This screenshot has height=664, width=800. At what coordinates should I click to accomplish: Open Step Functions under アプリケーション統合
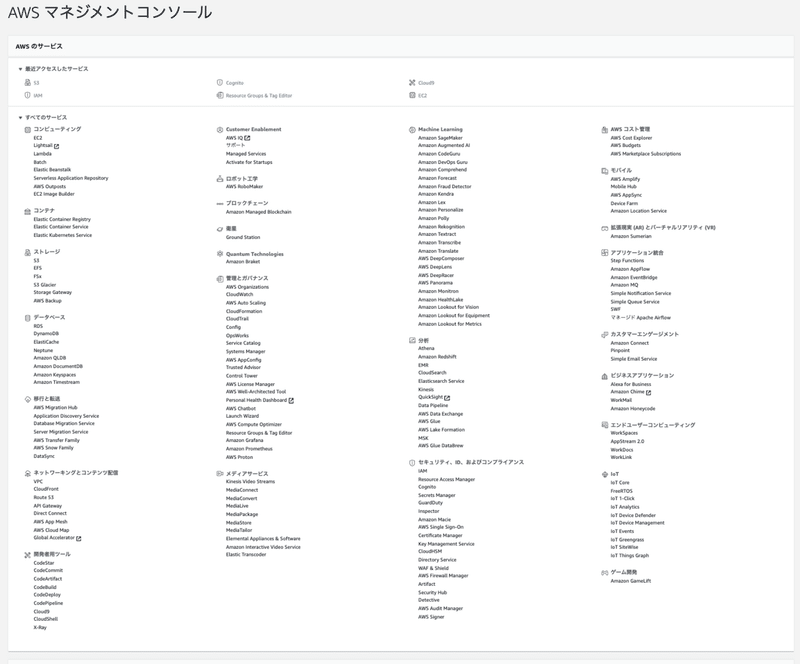pyautogui.click(x=627, y=261)
